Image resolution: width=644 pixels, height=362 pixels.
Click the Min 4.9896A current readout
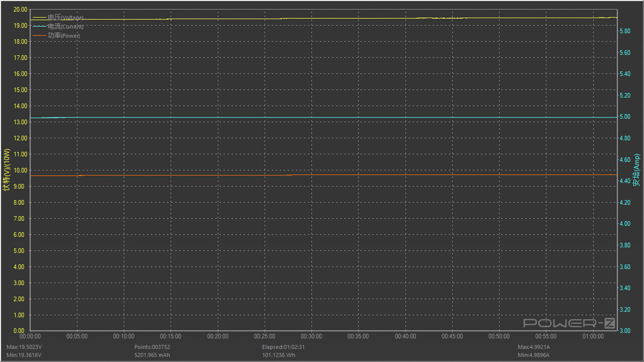(x=533, y=355)
